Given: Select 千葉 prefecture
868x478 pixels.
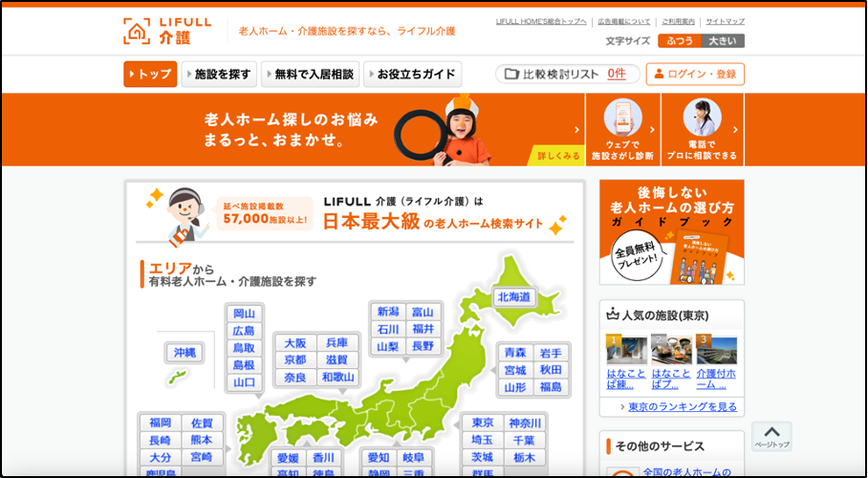Looking at the screenshot, I should click(x=525, y=441).
